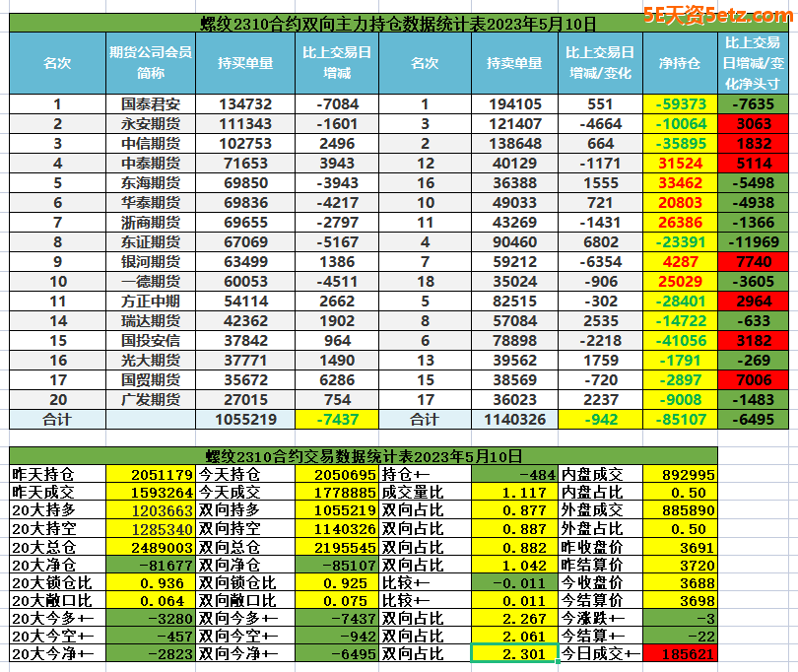Click the 光大期货 cell

pos(151,361)
